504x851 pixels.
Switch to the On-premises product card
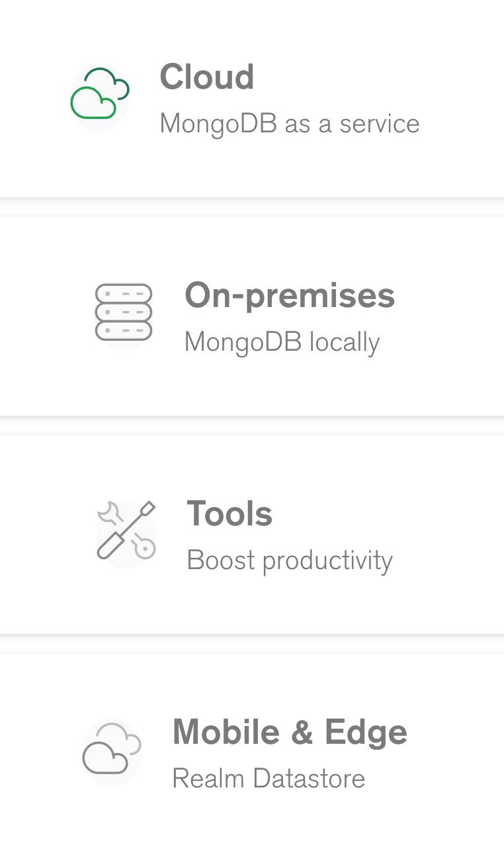(x=252, y=316)
